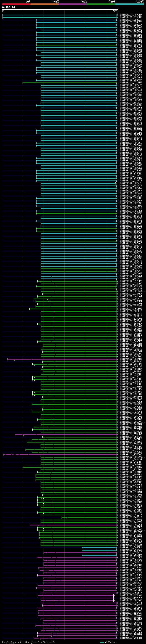Open hit UniRef100_O49547
Viewport: 146px width, 644px height.
coord(131,27)
